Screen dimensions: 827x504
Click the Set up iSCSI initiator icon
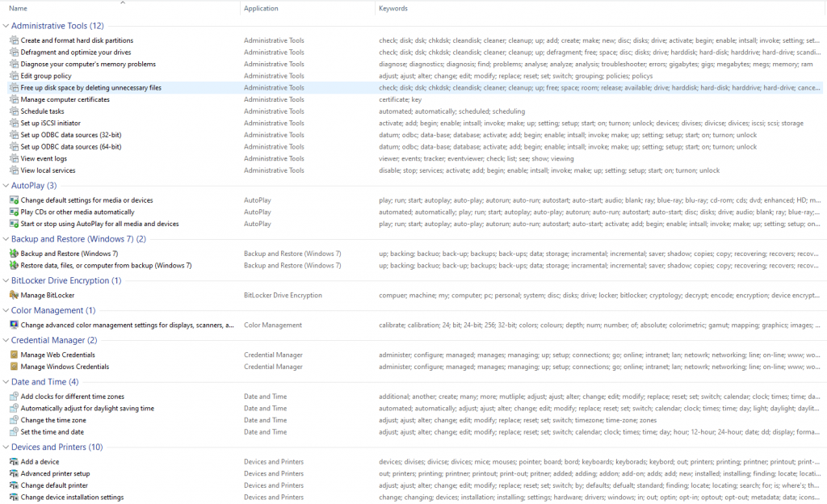tap(15, 123)
